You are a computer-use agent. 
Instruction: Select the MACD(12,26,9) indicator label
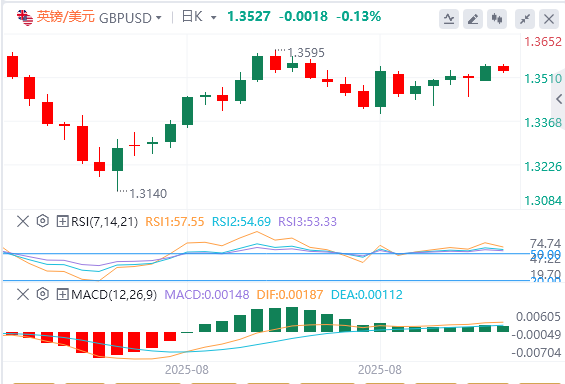coord(114,295)
